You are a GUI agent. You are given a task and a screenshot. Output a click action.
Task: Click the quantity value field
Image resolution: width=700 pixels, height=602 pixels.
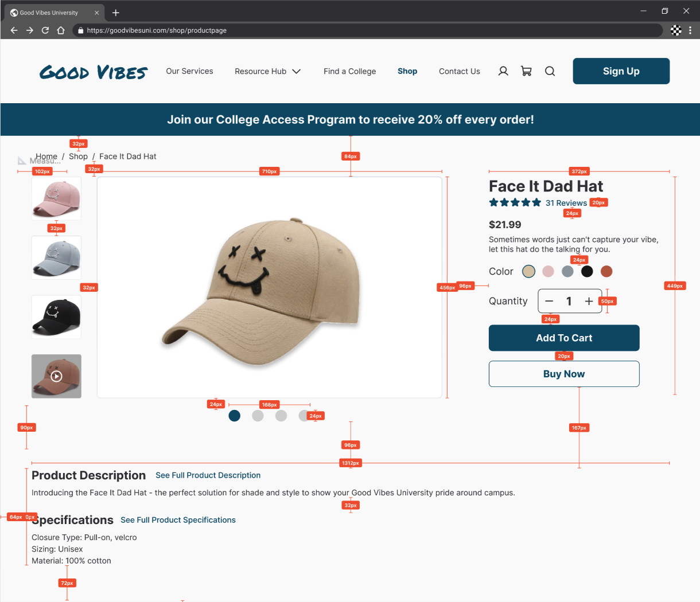point(569,301)
